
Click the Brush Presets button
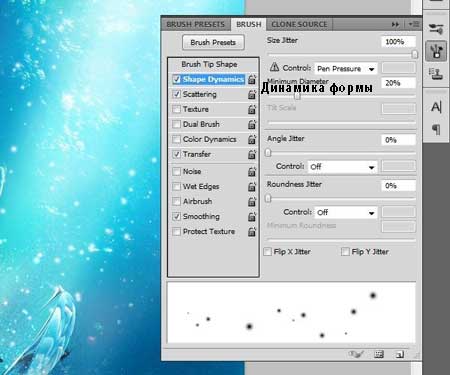click(213, 42)
